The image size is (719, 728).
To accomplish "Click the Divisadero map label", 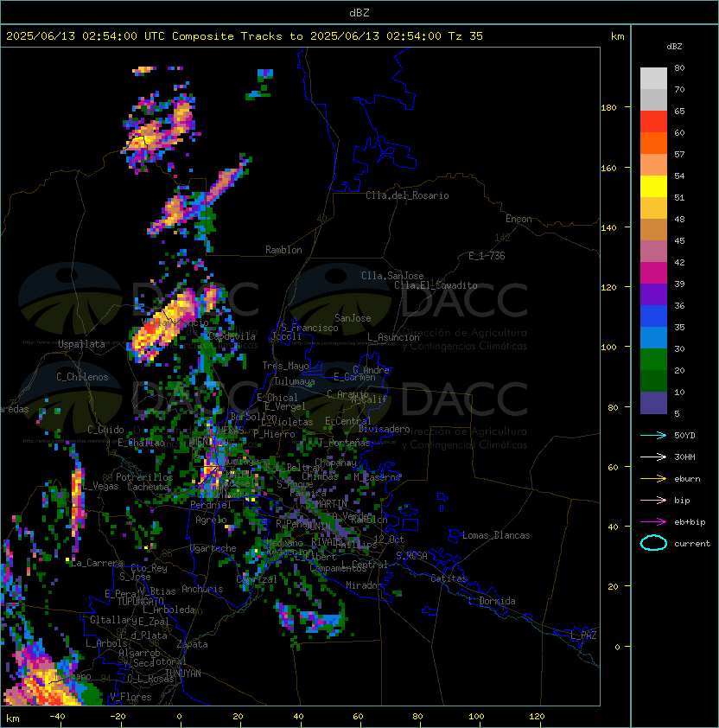I will click(x=384, y=429).
